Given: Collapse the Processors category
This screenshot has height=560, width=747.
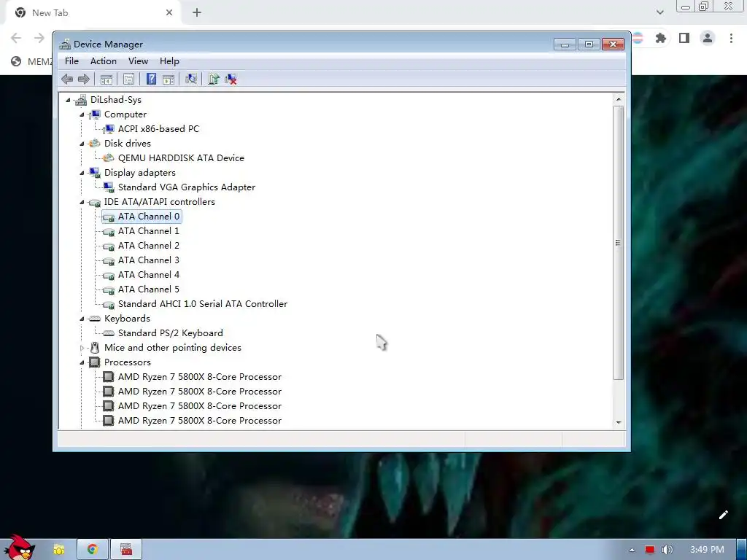Looking at the screenshot, I should tap(82, 362).
